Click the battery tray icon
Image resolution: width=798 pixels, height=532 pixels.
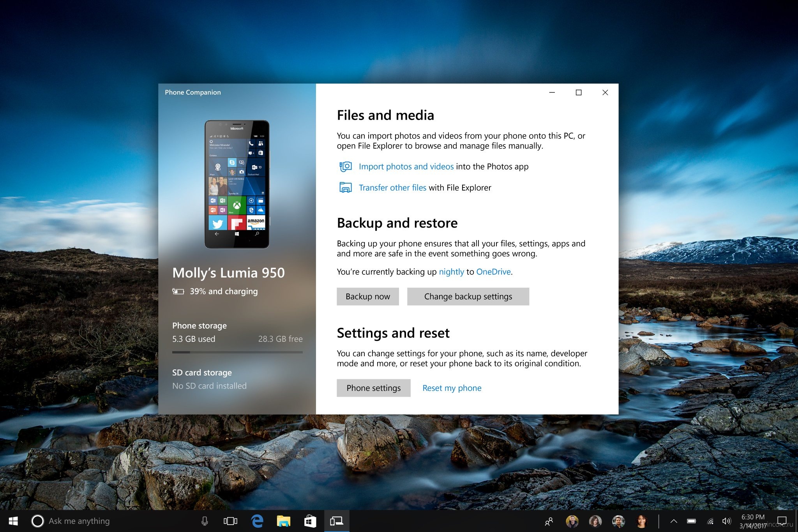point(692,521)
